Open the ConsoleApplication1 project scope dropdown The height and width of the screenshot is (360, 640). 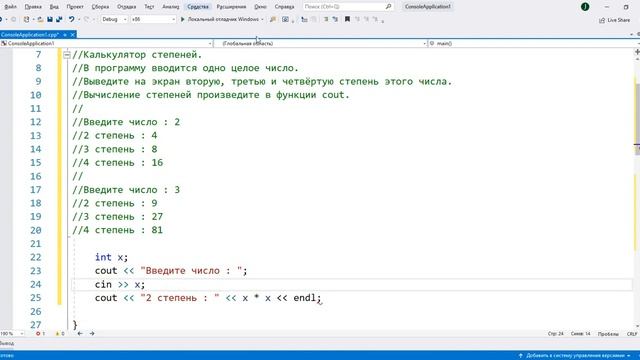coord(106,43)
